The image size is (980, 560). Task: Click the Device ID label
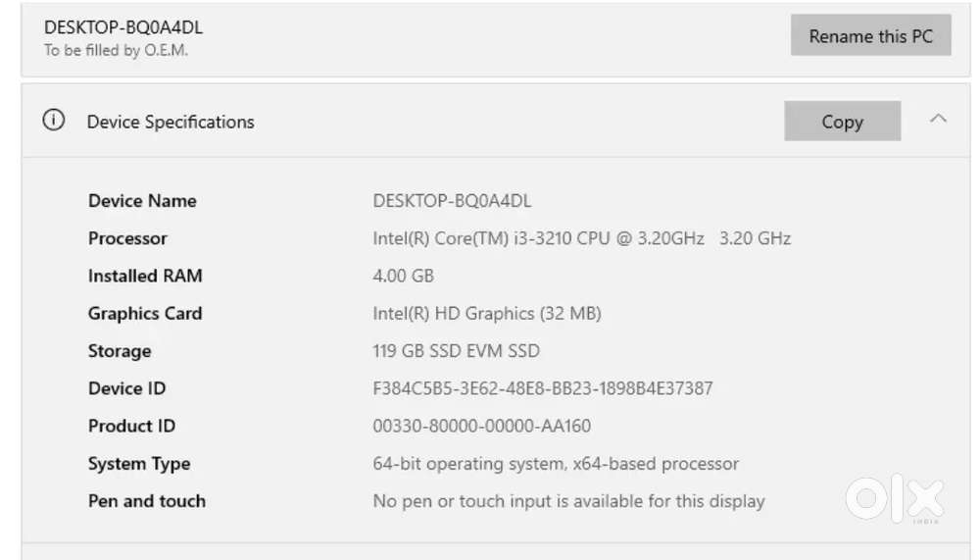click(126, 388)
